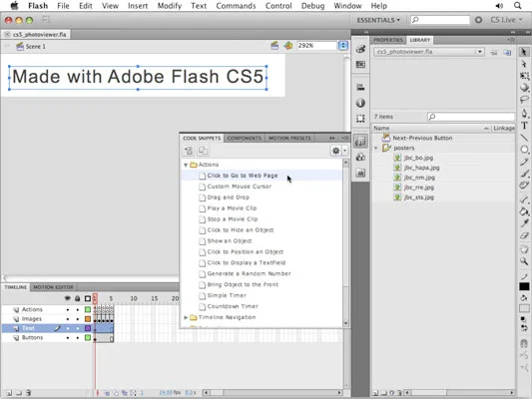Select the Text tool
532x399 pixels.
[x=524, y=126]
